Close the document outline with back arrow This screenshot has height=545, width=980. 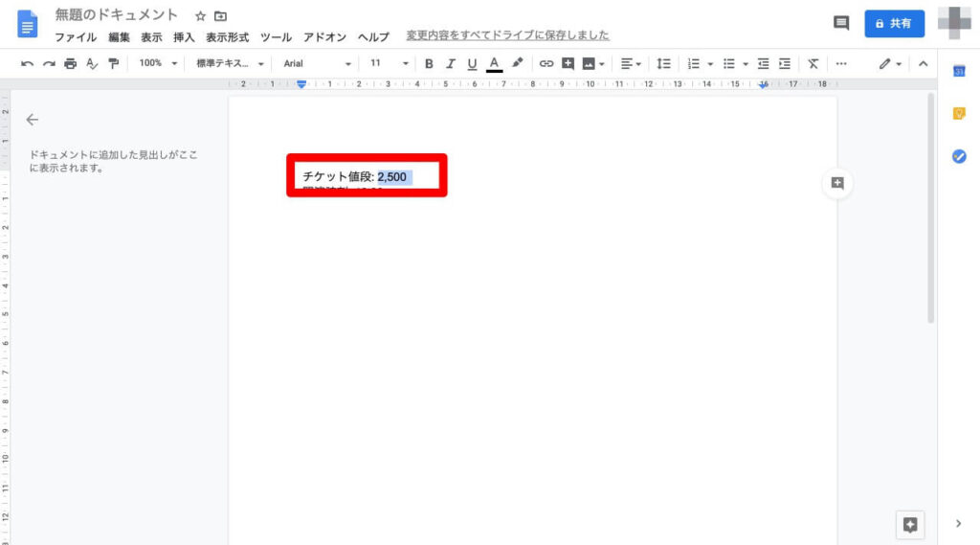pyautogui.click(x=32, y=120)
